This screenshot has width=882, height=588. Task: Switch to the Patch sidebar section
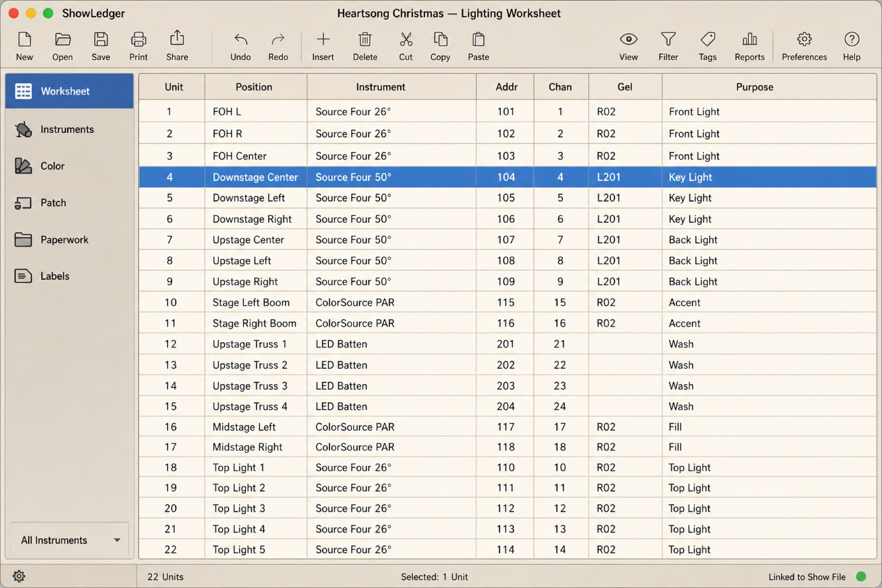(x=69, y=203)
